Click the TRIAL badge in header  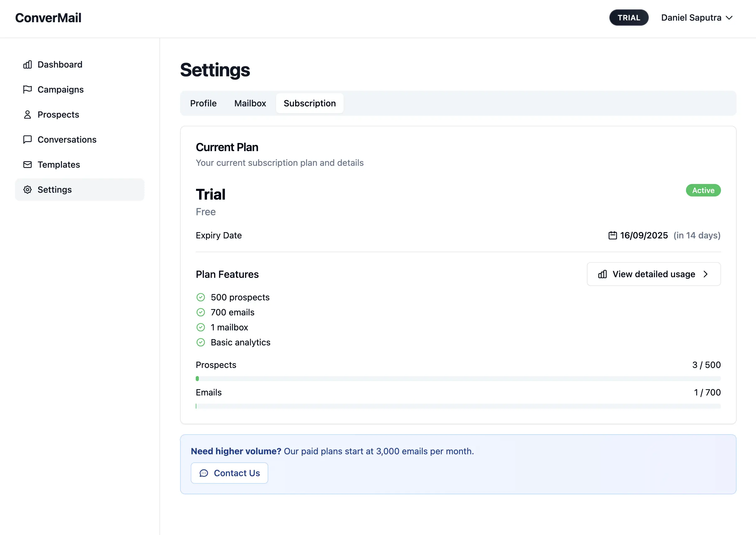(628, 18)
